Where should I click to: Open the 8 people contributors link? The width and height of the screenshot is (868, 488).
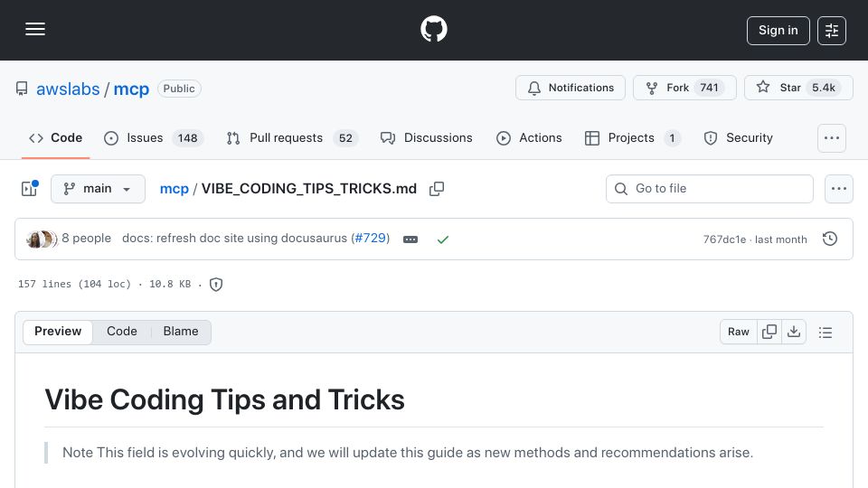point(87,238)
